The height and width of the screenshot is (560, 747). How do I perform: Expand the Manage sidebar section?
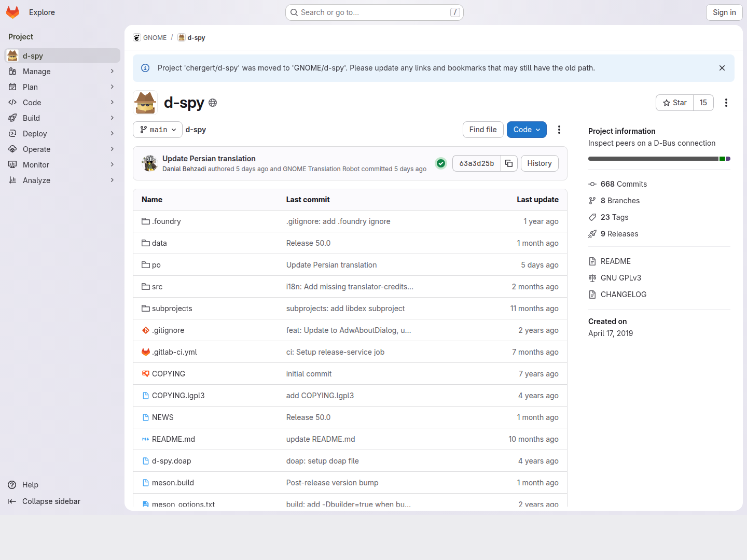[x=62, y=71]
